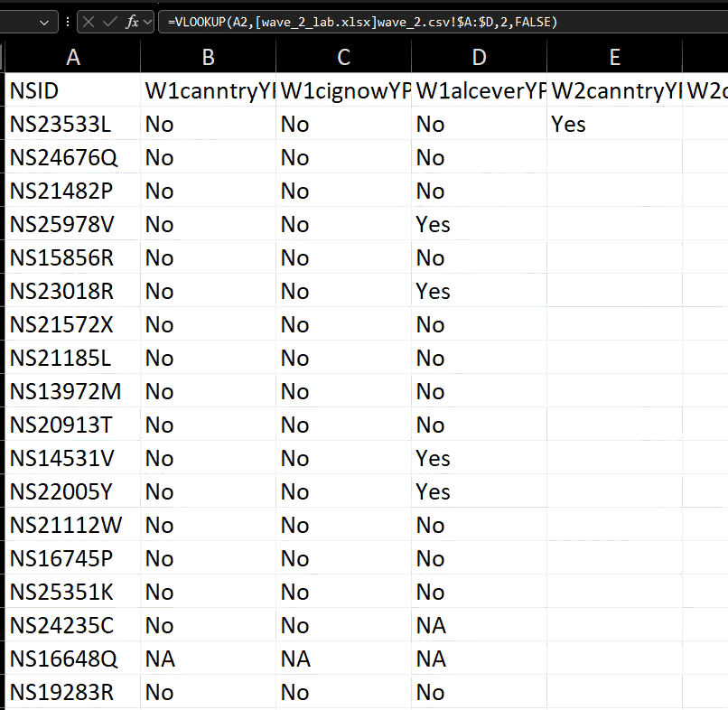The width and height of the screenshot is (728, 710).
Task: Select the W1cignowYP header cell
Action: point(343,90)
